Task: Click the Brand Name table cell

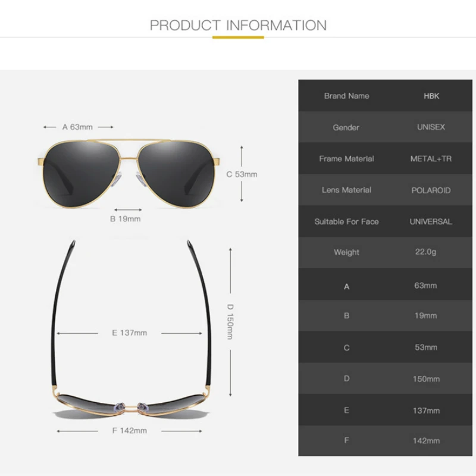Action: pos(346,96)
